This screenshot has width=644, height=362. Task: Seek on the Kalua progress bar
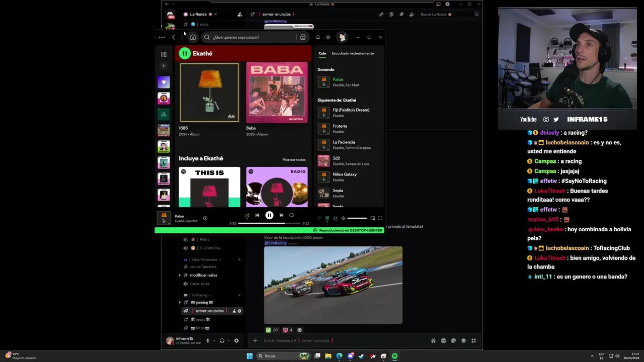(269, 223)
